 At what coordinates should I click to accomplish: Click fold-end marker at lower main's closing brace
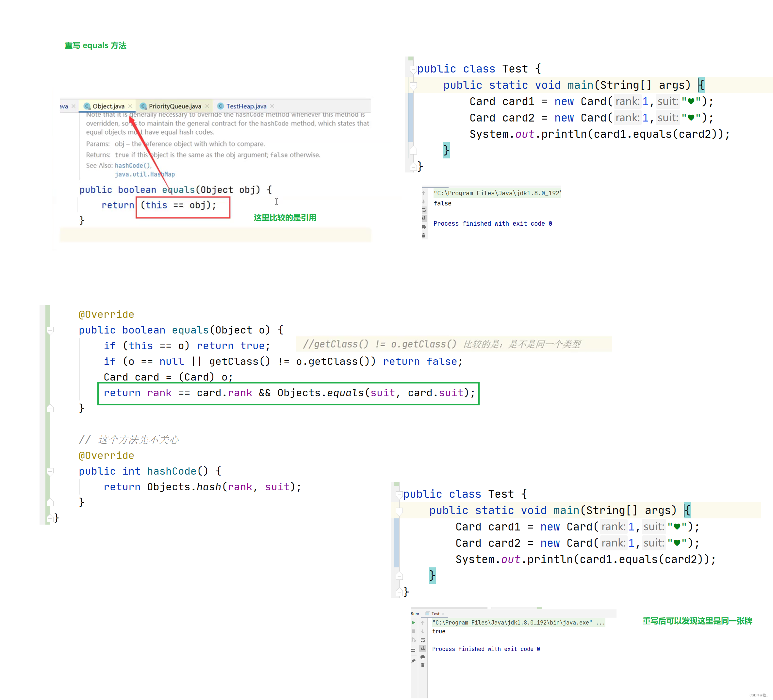click(399, 576)
